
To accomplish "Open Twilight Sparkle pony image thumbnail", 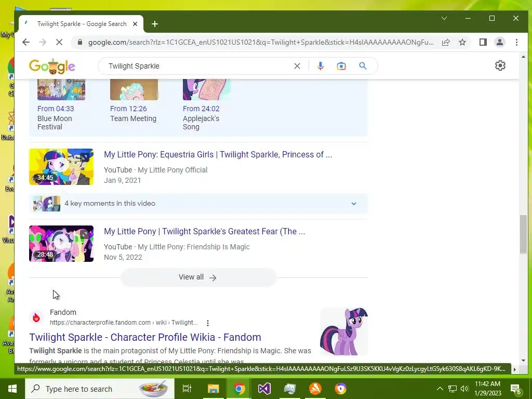I will click(344, 331).
